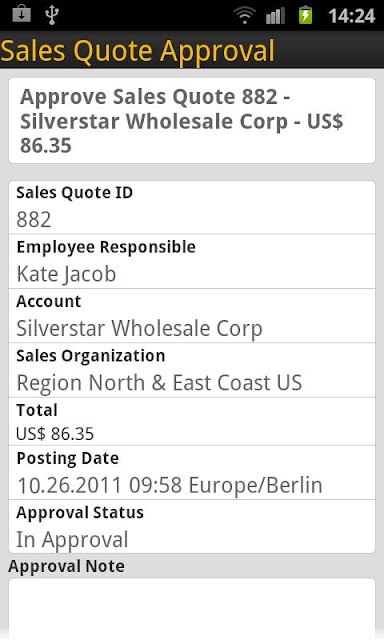Tap the Approval Note label
This screenshot has height=640, width=384.
click(x=67, y=566)
